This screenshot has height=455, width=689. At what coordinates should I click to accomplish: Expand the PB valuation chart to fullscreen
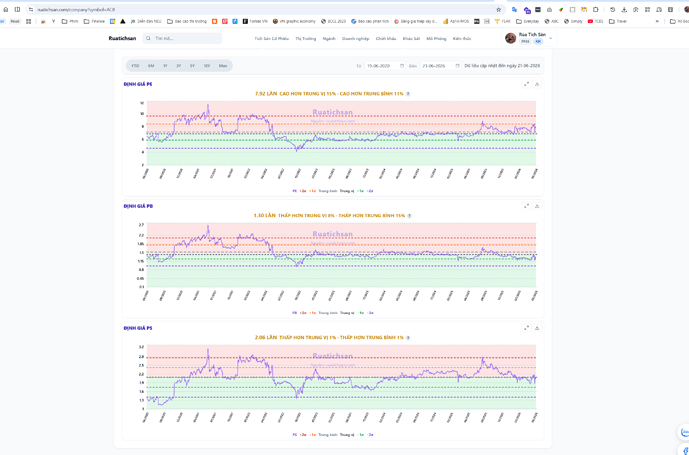pyautogui.click(x=526, y=206)
